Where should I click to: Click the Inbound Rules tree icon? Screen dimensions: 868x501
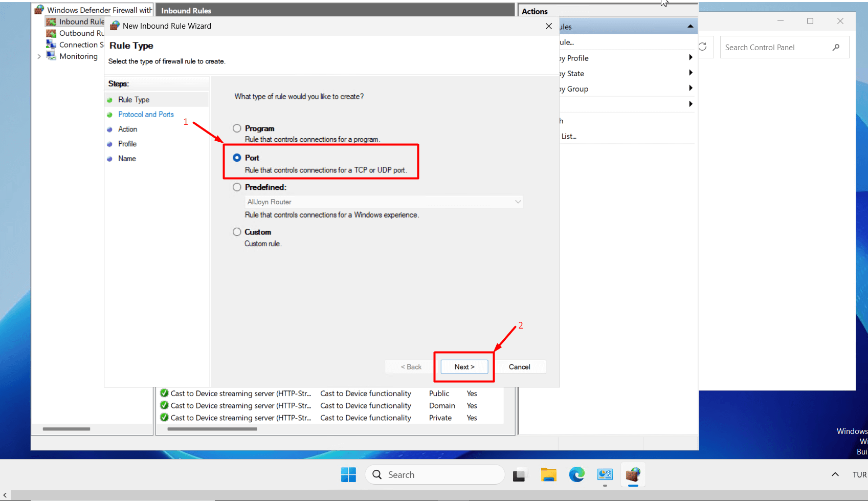(x=51, y=21)
